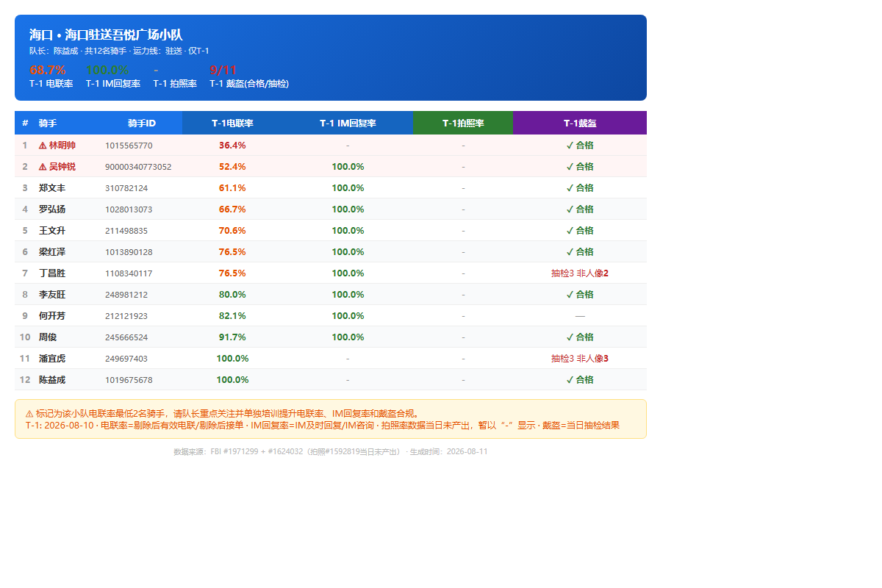Click the T-1电联率 column header
The width and height of the screenshot is (882, 588).
coord(232,123)
